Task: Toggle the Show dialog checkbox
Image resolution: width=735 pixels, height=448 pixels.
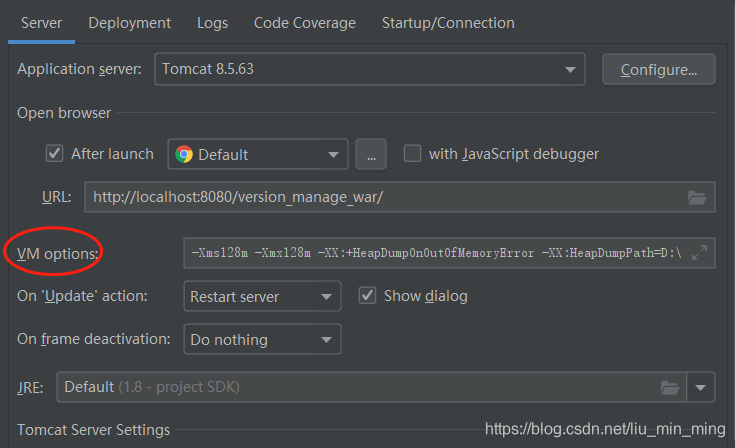Action: coord(368,296)
